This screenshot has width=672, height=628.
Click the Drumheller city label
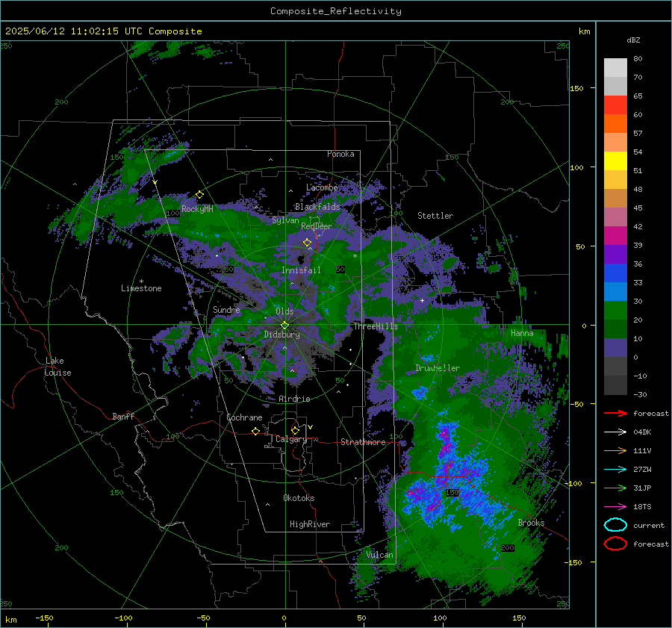click(438, 368)
